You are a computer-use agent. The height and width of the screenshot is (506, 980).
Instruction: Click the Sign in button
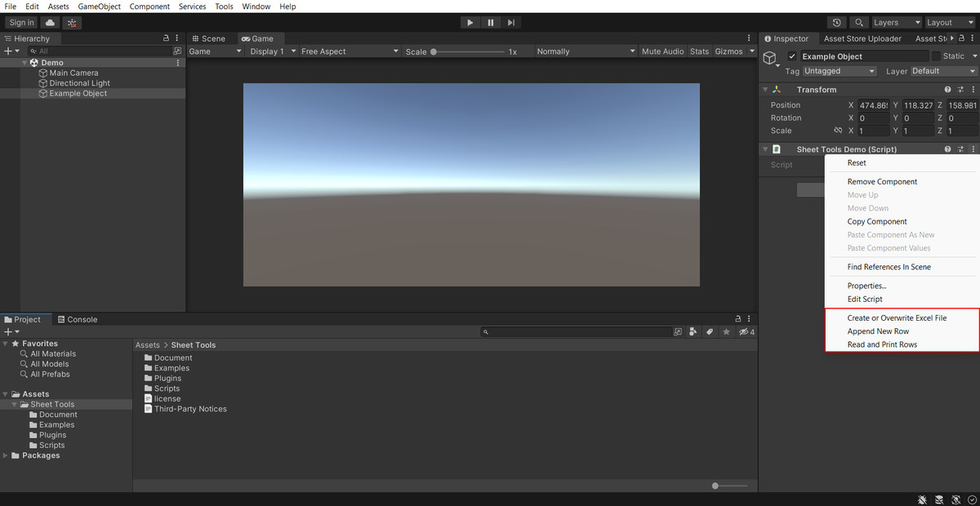point(20,22)
